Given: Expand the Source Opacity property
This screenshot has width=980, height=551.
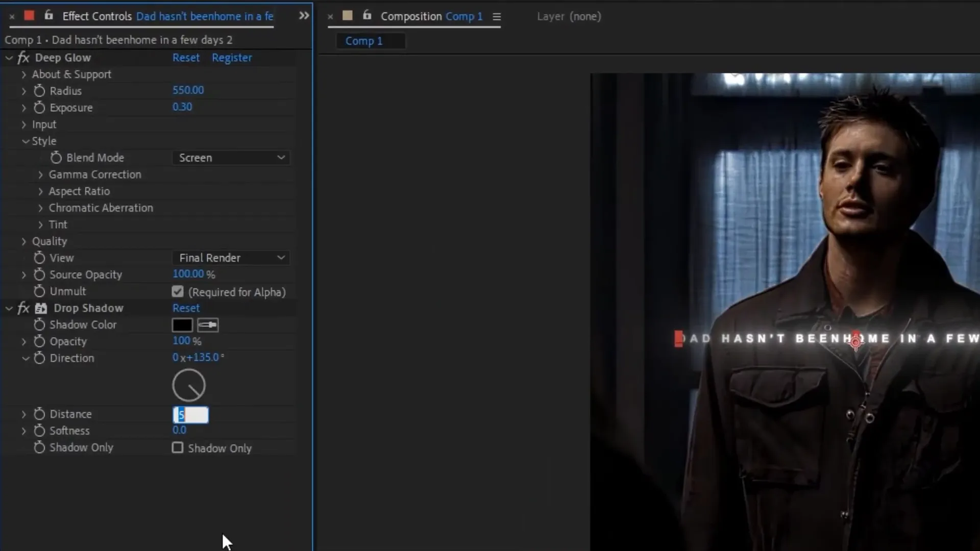Looking at the screenshot, I should point(23,275).
